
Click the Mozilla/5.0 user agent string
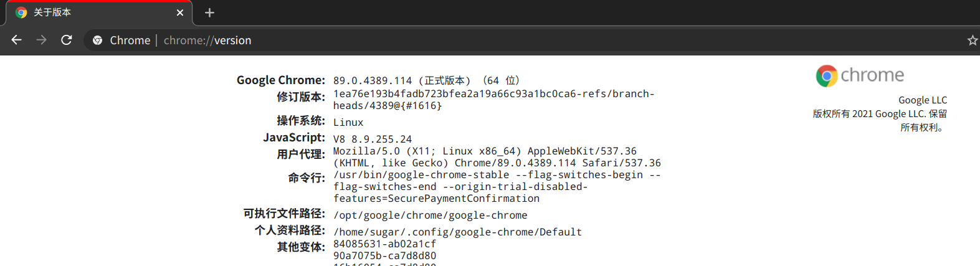pos(497,157)
